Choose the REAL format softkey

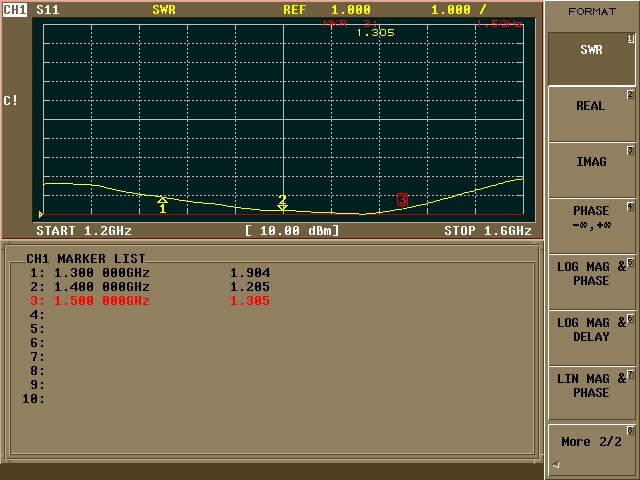point(591,114)
